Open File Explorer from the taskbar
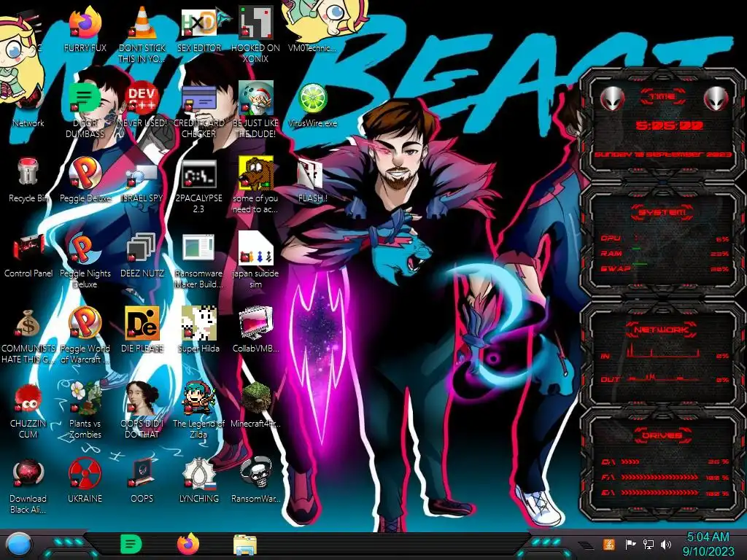 (x=245, y=545)
